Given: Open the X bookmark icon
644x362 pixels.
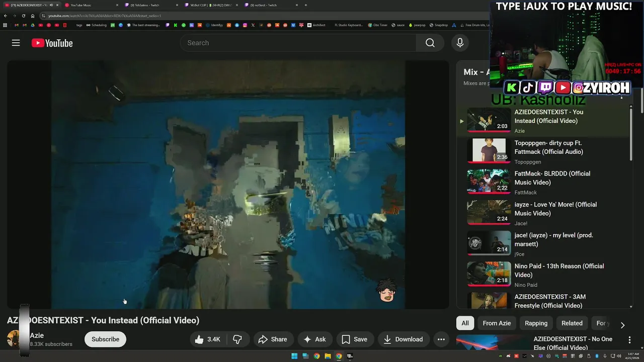Looking at the screenshot, I should pyautogui.click(x=253, y=25).
